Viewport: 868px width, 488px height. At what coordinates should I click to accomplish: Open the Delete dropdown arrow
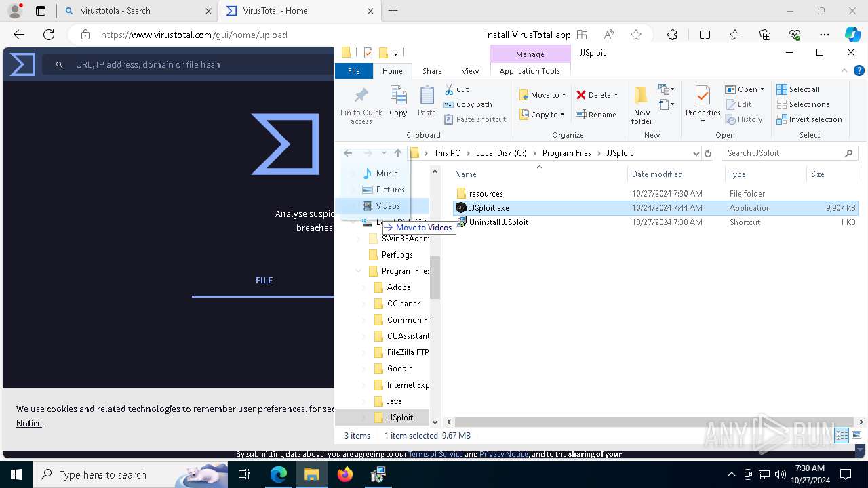[616, 95]
